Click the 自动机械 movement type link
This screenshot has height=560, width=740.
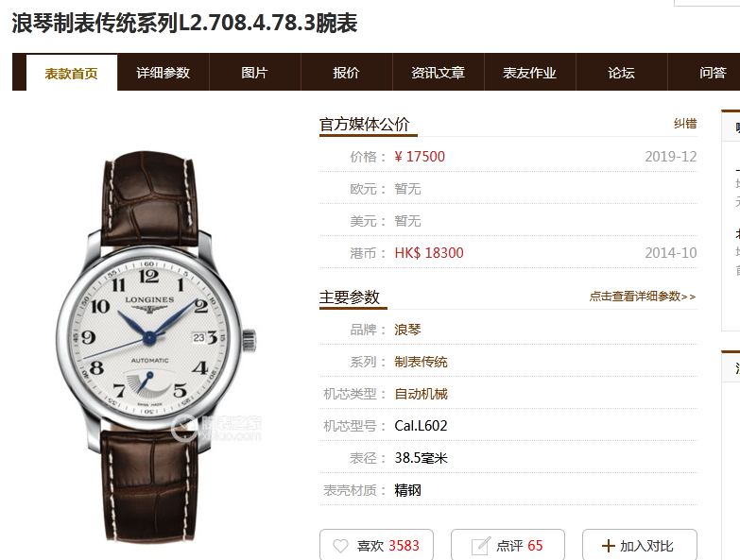[x=421, y=394]
